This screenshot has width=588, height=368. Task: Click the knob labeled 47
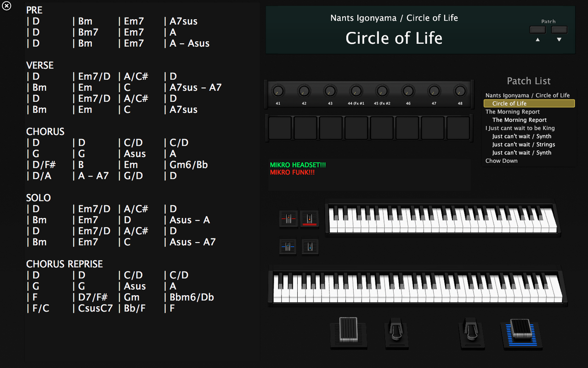point(434,91)
